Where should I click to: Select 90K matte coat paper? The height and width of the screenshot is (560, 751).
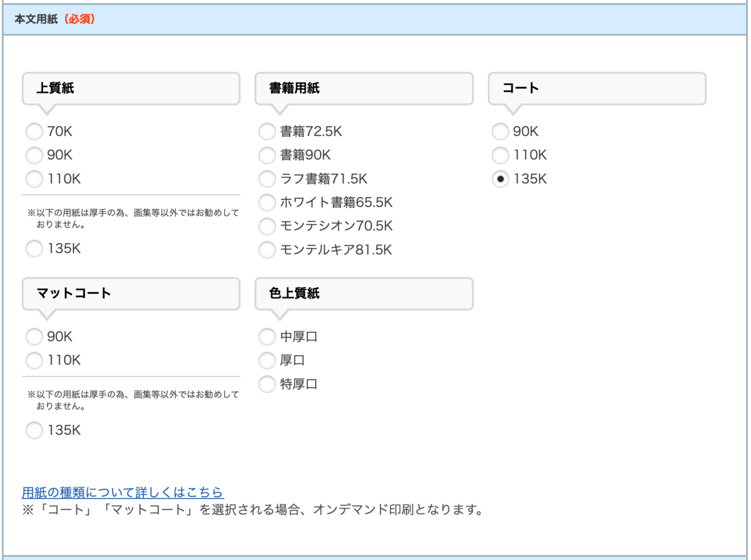click(x=34, y=337)
